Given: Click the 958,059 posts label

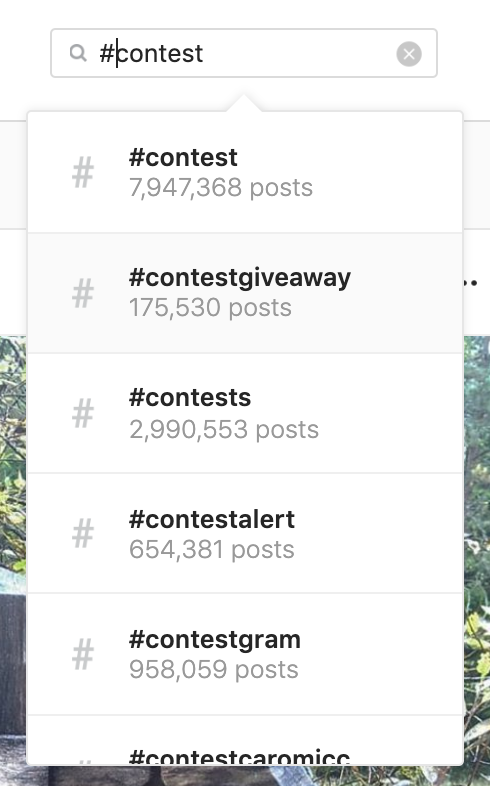Looking at the screenshot, I should pos(214,670).
